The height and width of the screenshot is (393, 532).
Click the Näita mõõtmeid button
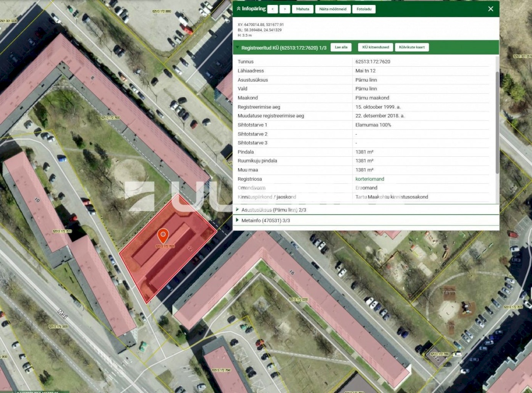[333, 9]
